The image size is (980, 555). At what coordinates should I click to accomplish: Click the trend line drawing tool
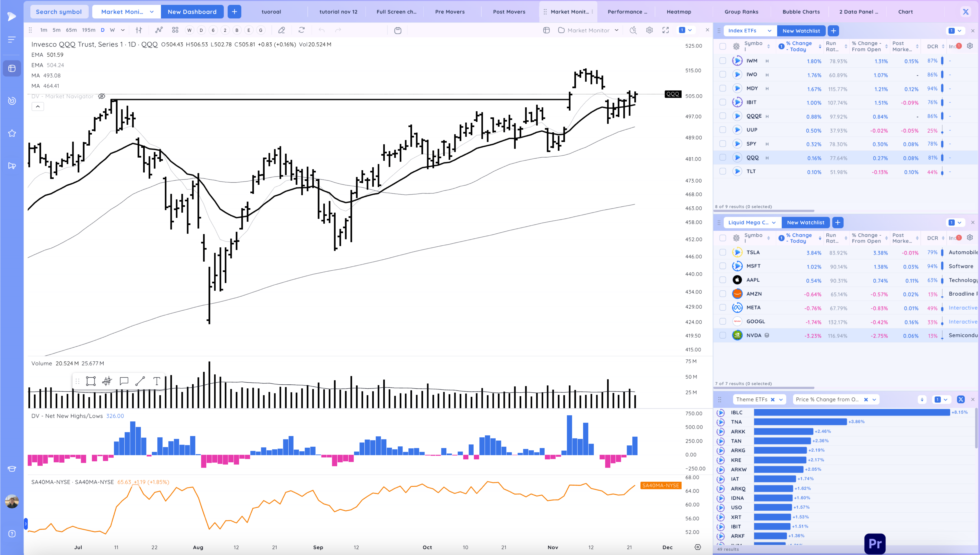coord(140,381)
